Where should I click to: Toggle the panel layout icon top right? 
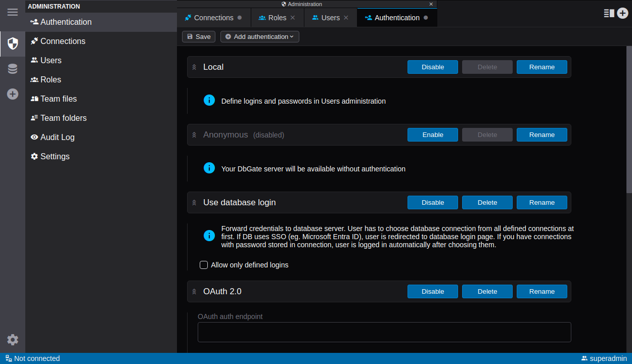609,14
